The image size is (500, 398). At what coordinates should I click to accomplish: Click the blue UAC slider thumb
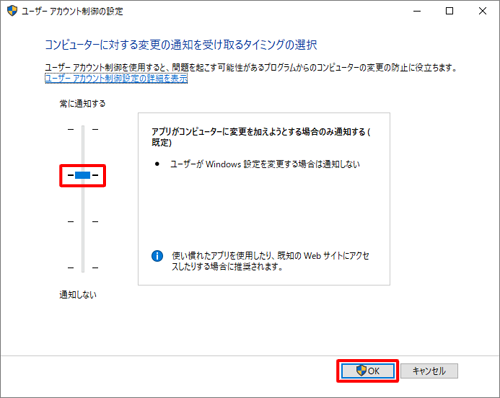coord(83,175)
